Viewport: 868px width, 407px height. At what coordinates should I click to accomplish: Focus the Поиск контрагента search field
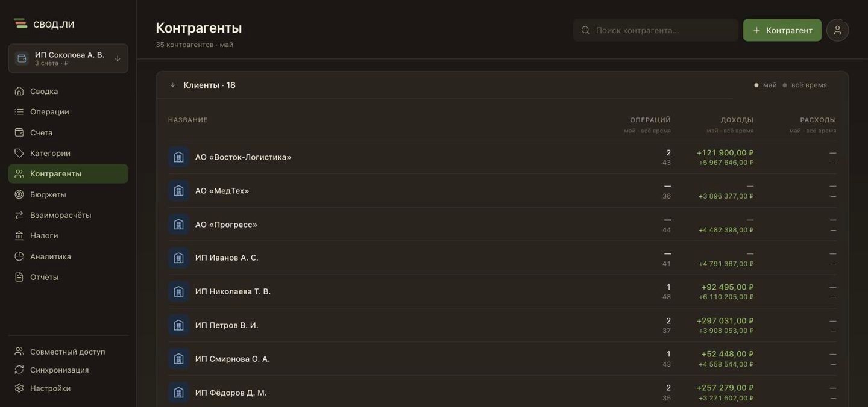point(655,30)
